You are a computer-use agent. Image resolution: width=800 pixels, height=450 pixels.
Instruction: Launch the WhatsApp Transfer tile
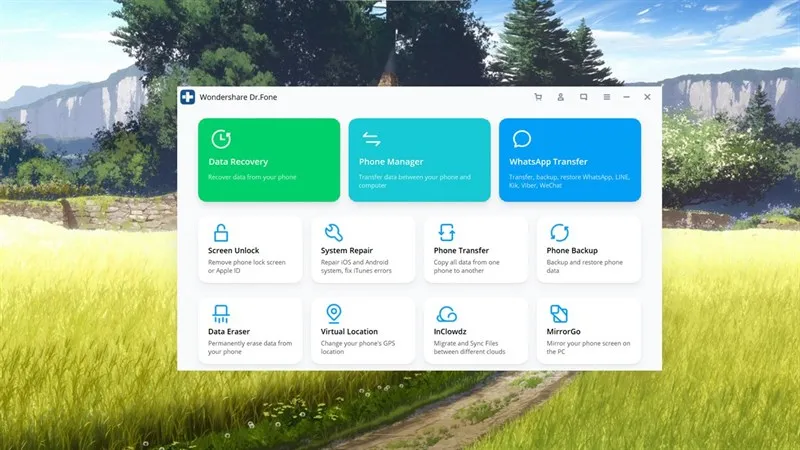[x=570, y=159]
